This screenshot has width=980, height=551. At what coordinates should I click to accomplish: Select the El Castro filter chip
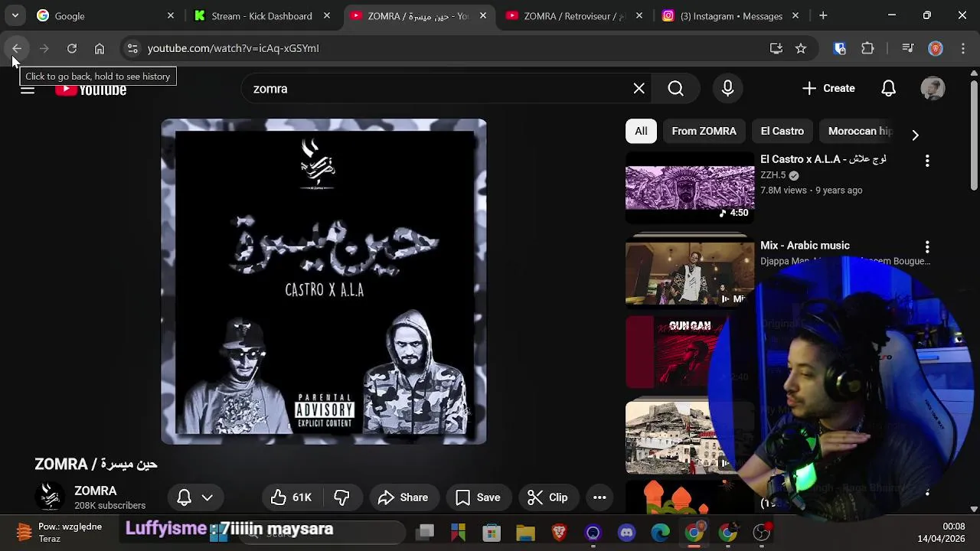coord(782,131)
